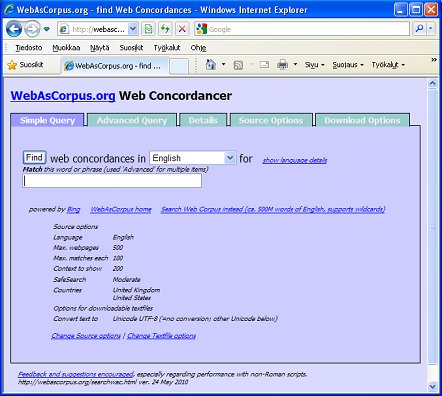Image resolution: width=442 pixels, height=396 pixels.
Task: Switch to the Simple Query tab
Action: (47, 120)
